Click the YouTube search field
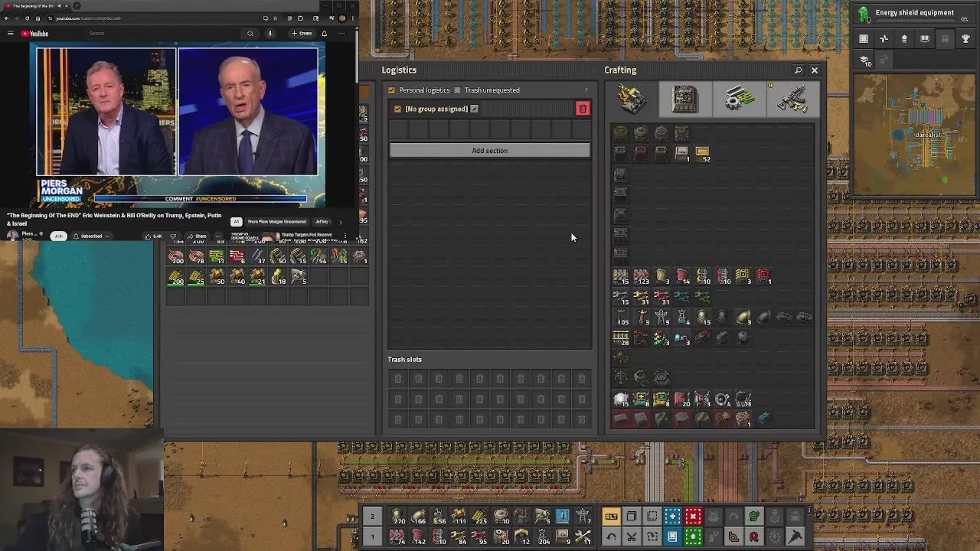 162,34
